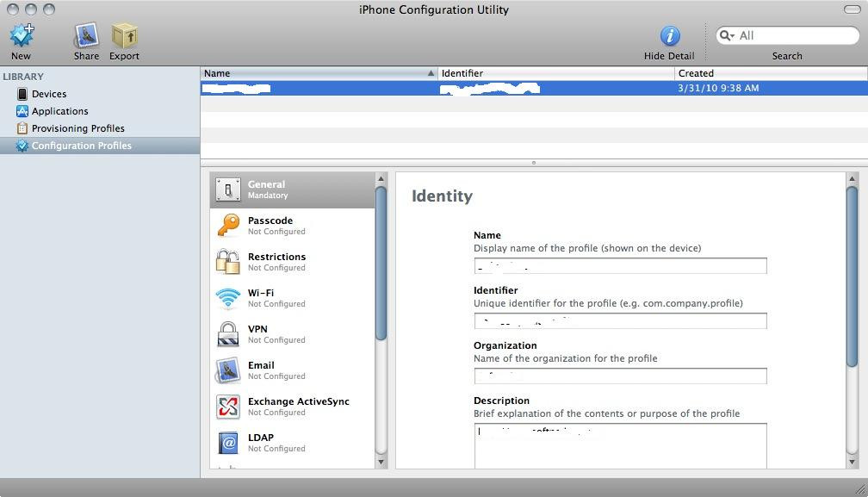The image size is (868, 497).
Task: Open the VPN payload settings
Action: click(x=292, y=334)
